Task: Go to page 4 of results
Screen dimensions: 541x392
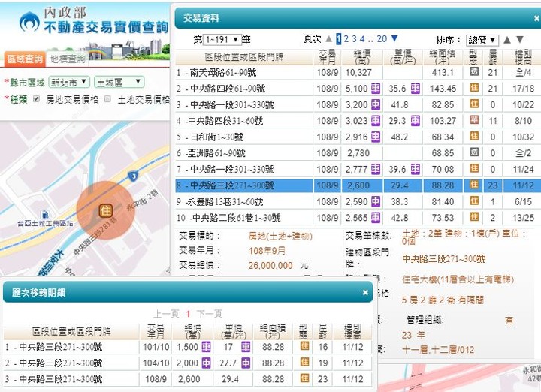Action: (362, 39)
